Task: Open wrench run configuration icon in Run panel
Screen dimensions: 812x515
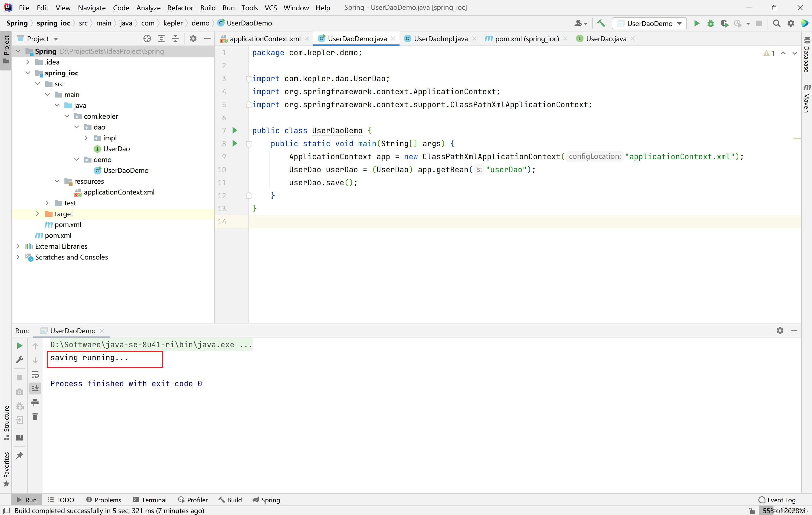Action: 19,360
